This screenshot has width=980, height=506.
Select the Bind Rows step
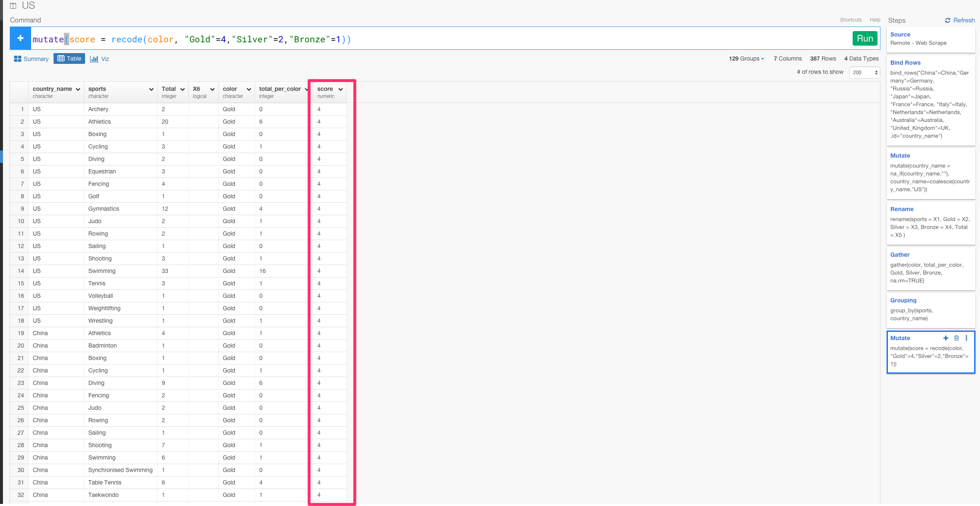pos(905,63)
